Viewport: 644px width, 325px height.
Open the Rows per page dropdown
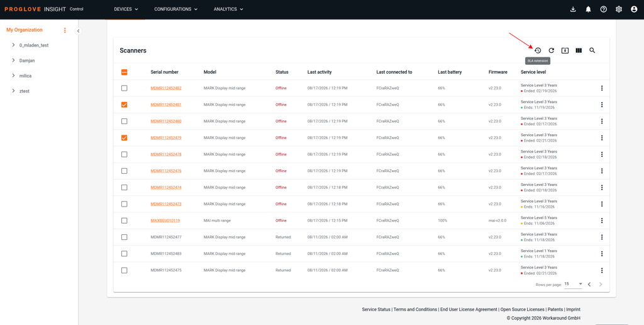tap(574, 284)
